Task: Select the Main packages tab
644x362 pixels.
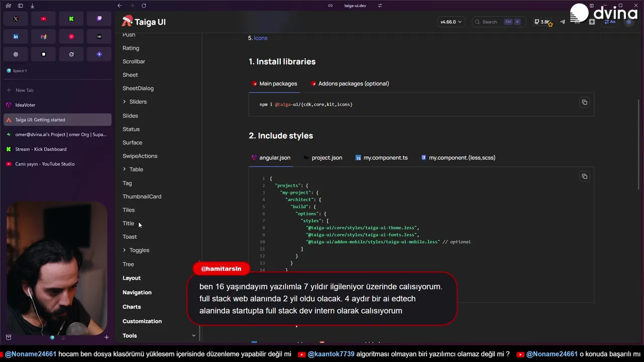Action: coord(274,83)
